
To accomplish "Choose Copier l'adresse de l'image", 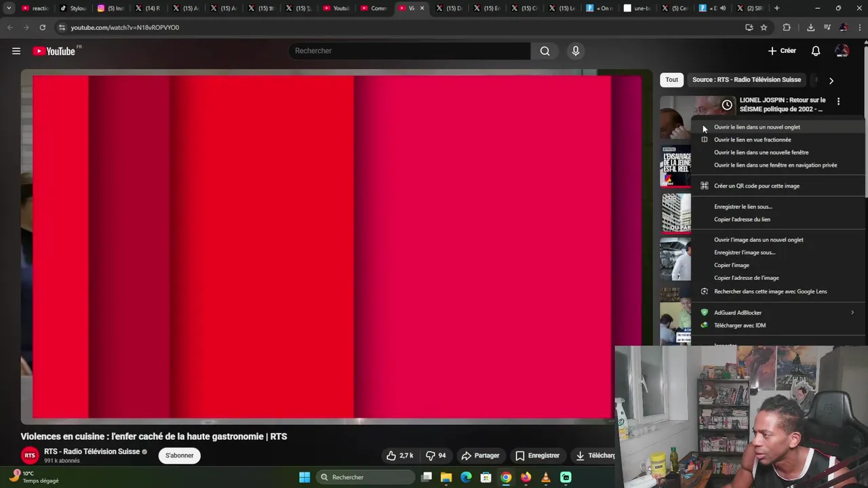I will (746, 278).
